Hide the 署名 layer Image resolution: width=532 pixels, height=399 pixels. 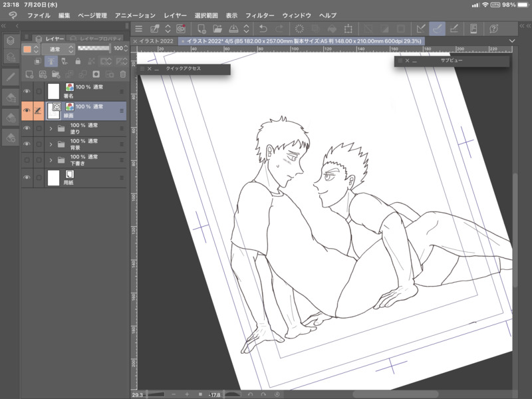click(x=27, y=91)
